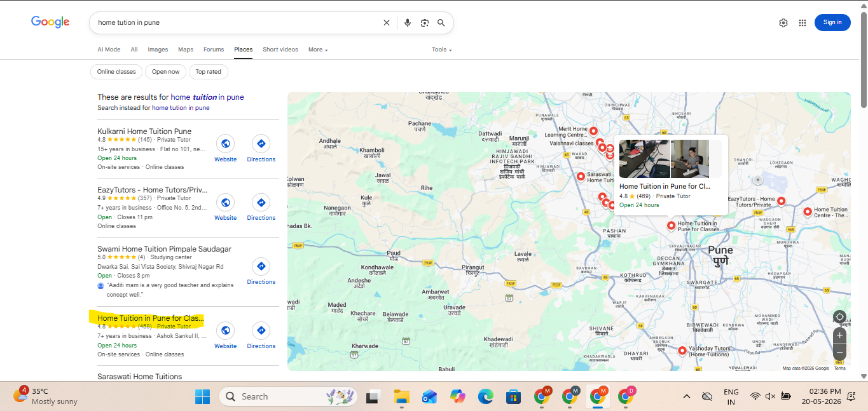Open Outlook from the taskbar

click(429, 396)
